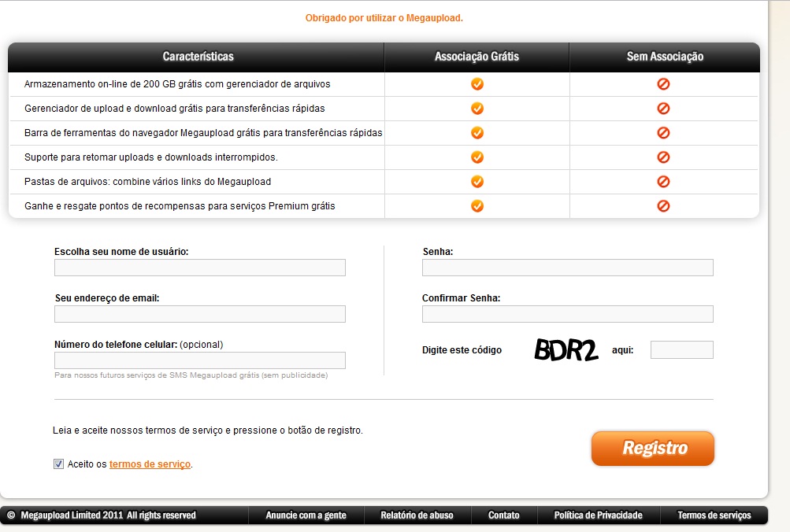Click the 'Seu endereço de email' label

pyautogui.click(x=107, y=298)
